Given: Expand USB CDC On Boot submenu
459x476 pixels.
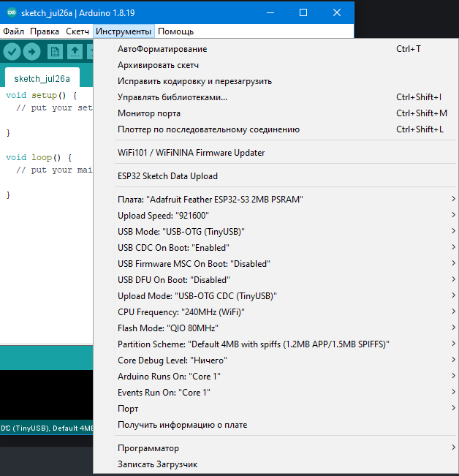Looking at the screenshot, I should point(276,248).
